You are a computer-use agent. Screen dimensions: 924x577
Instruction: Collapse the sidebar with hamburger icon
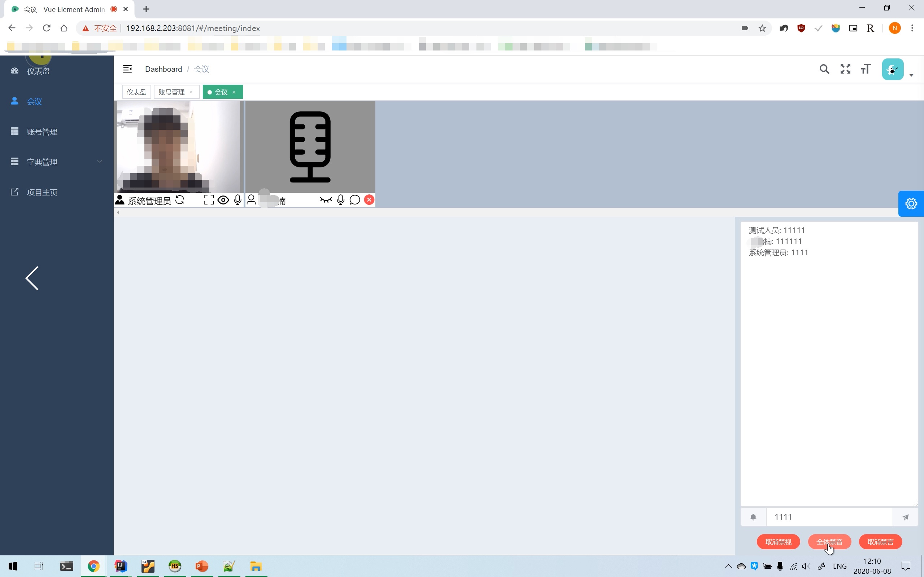point(127,69)
